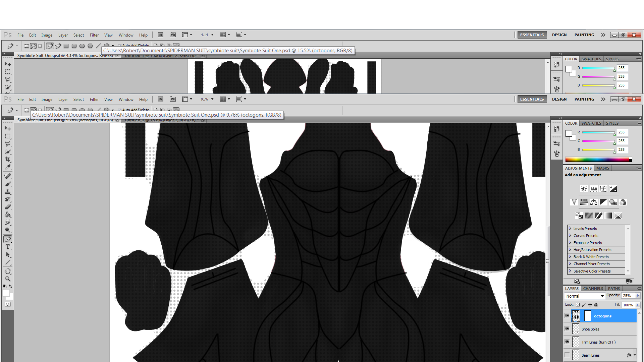Choose Polygon shape in upper window options bar
Viewport: 644px width, 362px height.
point(90,46)
